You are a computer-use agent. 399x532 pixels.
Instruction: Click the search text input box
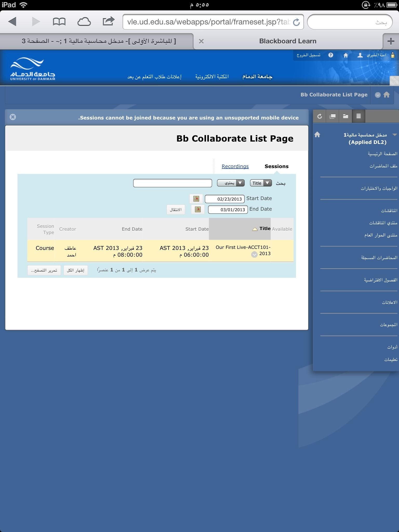(x=172, y=183)
